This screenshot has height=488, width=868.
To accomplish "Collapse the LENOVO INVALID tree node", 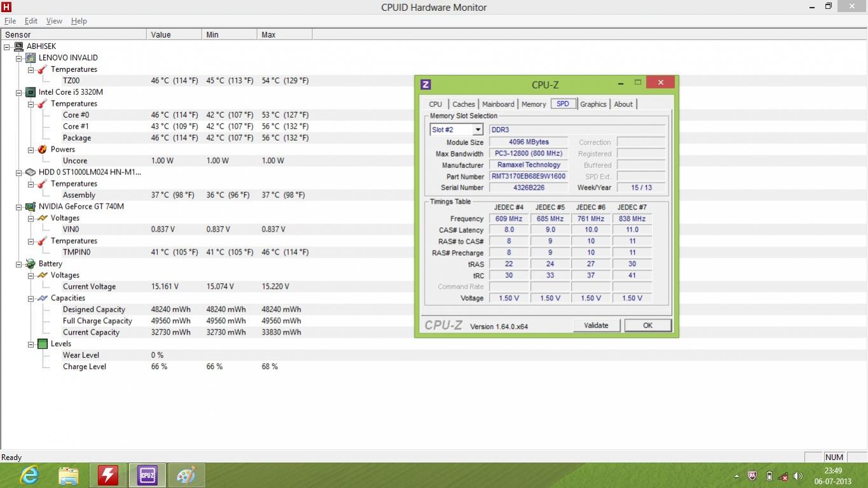I will [x=19, y=58].
